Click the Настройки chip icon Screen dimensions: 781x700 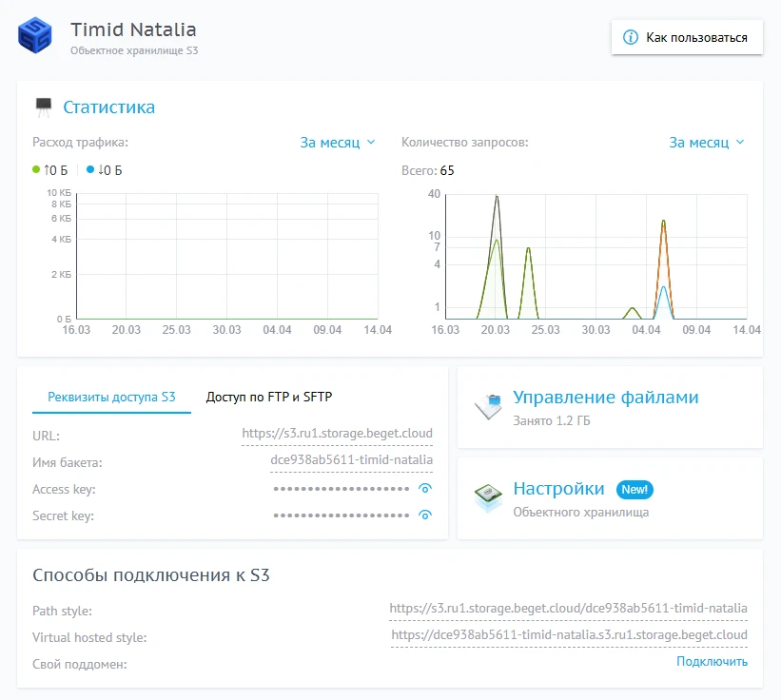coord(488,498)
